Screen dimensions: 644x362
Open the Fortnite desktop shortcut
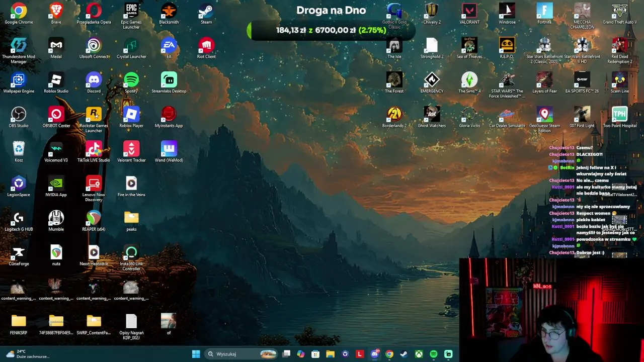pyautogui.click(x=544, y=14)
